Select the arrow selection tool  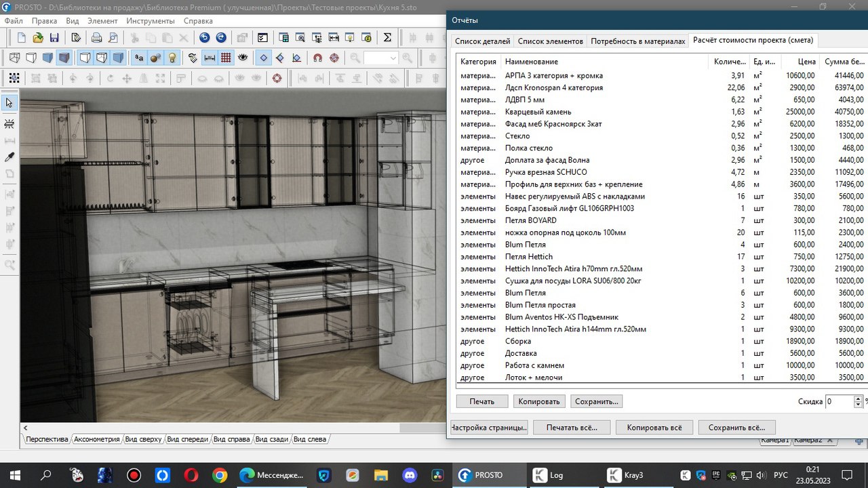click(9, 102)
